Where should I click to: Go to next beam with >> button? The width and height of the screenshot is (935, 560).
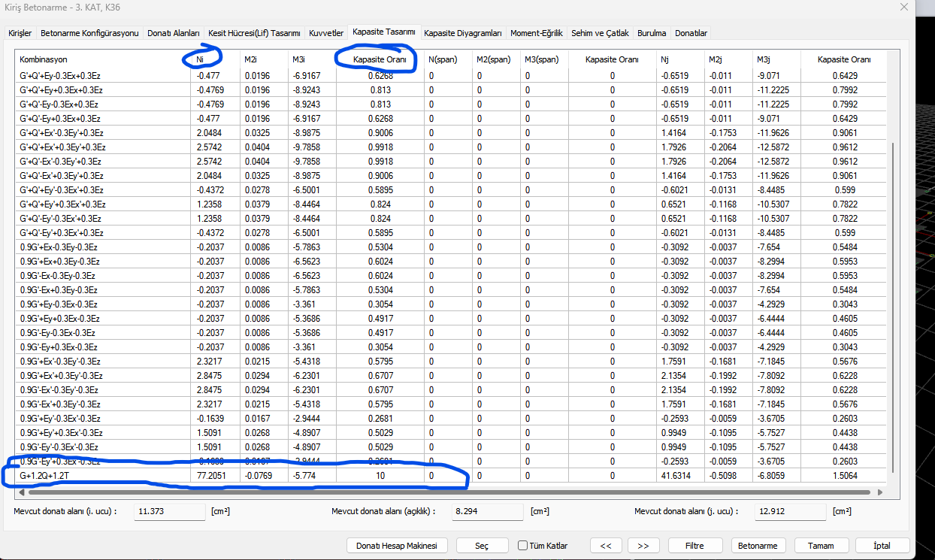point(643,546)
